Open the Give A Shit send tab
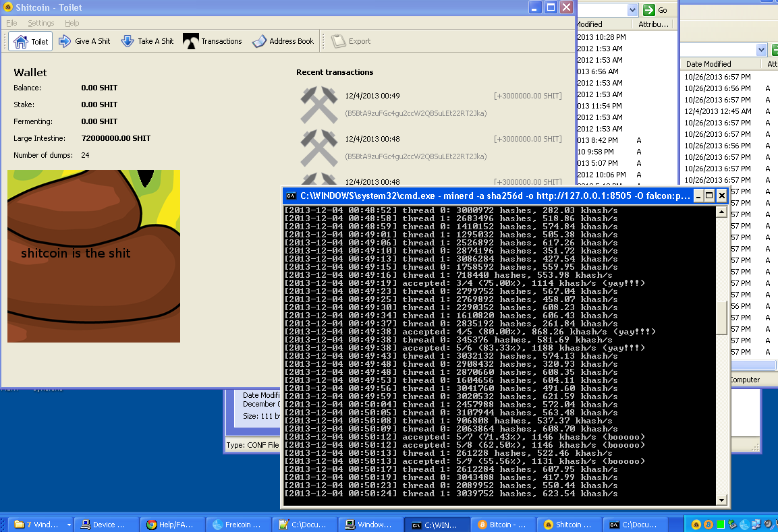778x532 pixels. tap(84, 41)
